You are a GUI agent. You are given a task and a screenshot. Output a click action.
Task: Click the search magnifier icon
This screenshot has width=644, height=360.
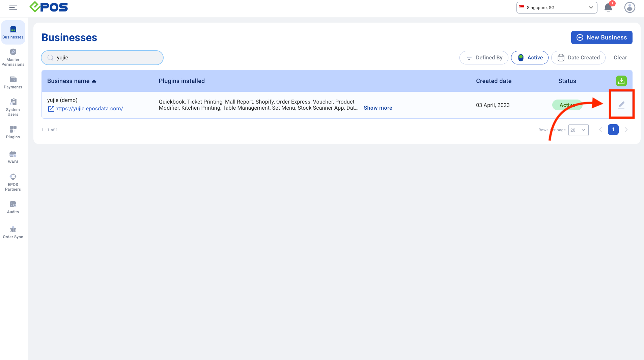pos(50,58)
